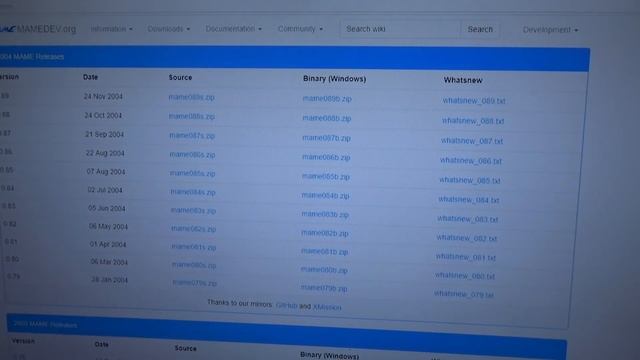Screen dimensions: 640x360
Task: Select the date 21 Sep 2004
Action: 104,134
